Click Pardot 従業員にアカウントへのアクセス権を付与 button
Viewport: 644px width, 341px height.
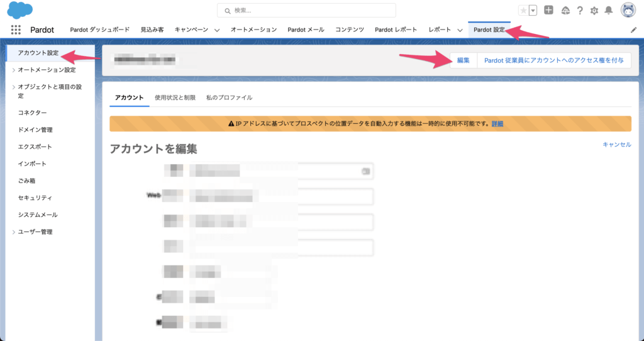pos(554,60)
